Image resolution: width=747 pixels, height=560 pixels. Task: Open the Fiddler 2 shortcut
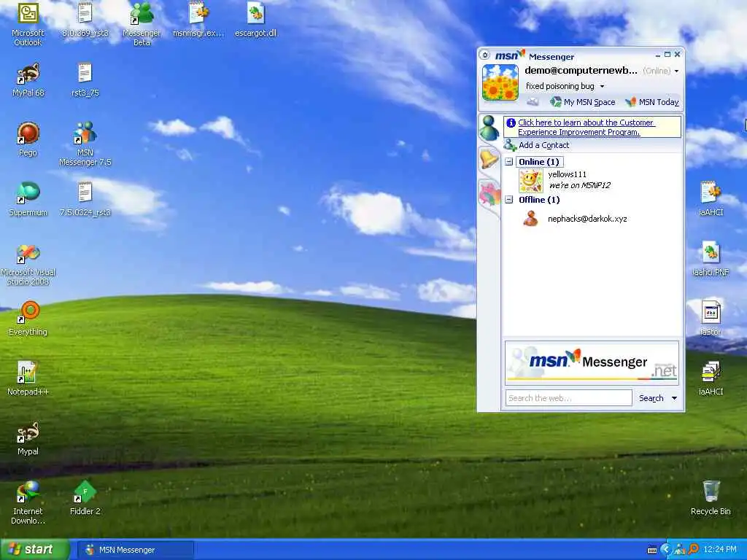click(85, 498)
